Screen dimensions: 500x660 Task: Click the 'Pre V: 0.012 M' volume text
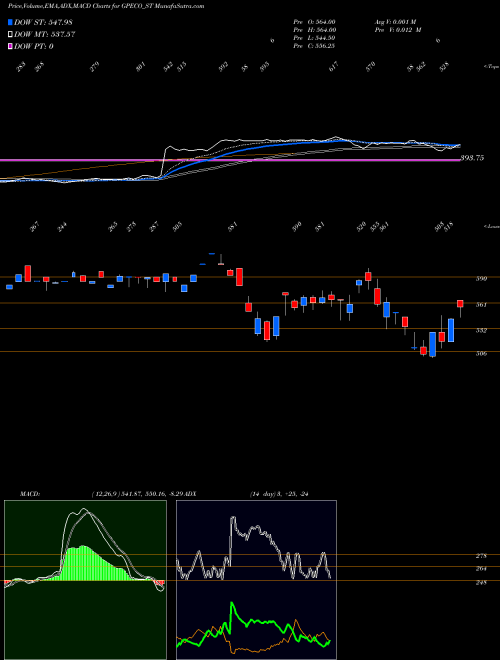(398, 30)
